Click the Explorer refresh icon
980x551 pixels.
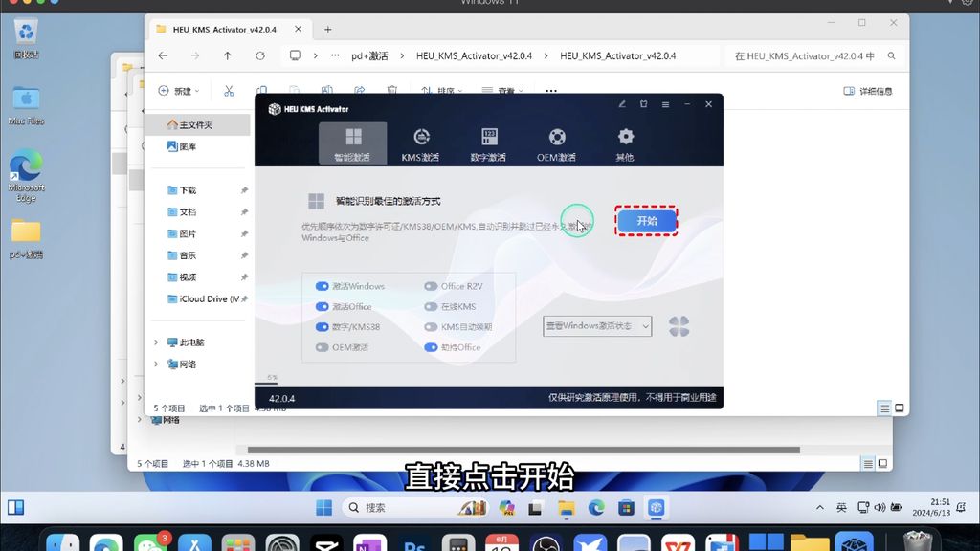click(x=260, y=55)
